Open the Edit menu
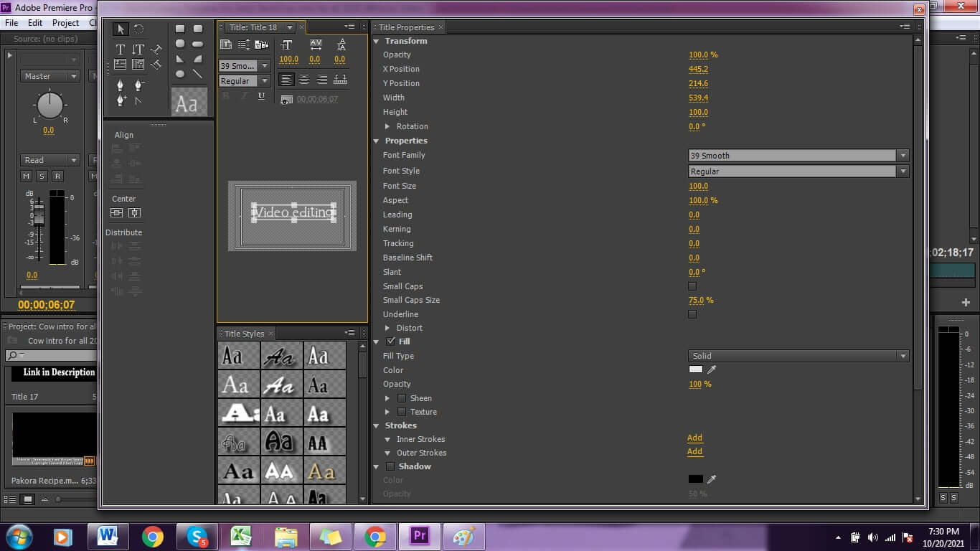The image size is (980, 551). [x=35, y=22]
